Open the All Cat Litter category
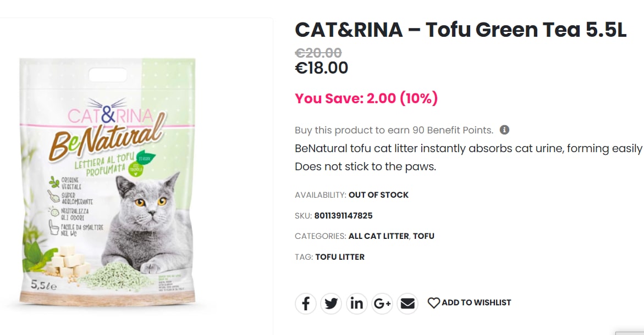 [x=378, y=236]
